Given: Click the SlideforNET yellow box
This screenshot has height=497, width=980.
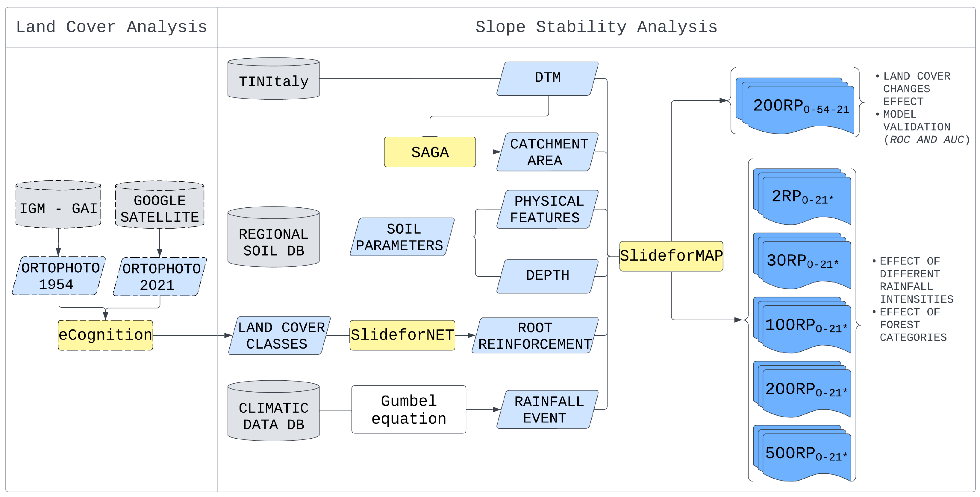Looking at the screenshot, I should coord(402,335).
